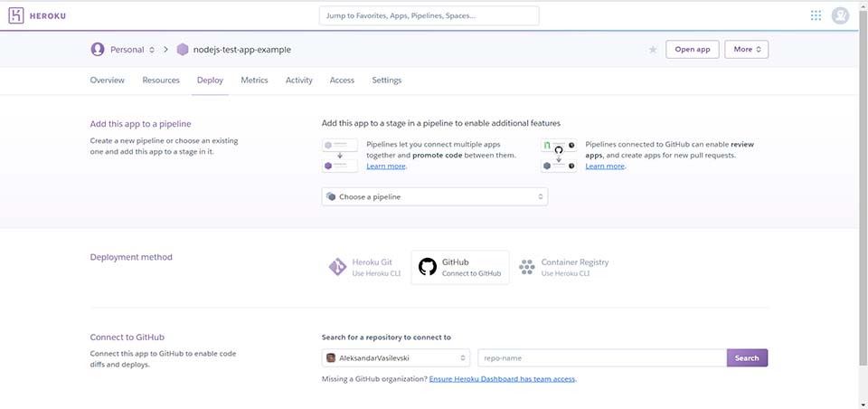Select Container Registry deployment method
Screen dimensions: 868x409
(563, 267)
